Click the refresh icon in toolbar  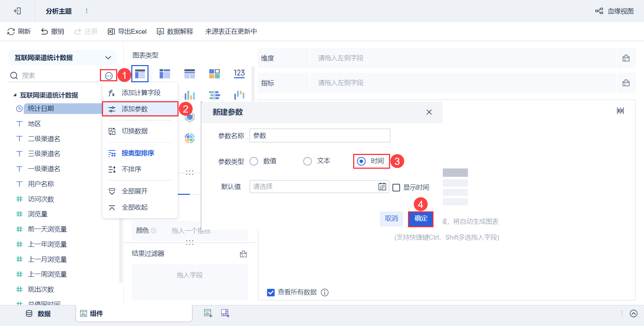click(11, 32)
